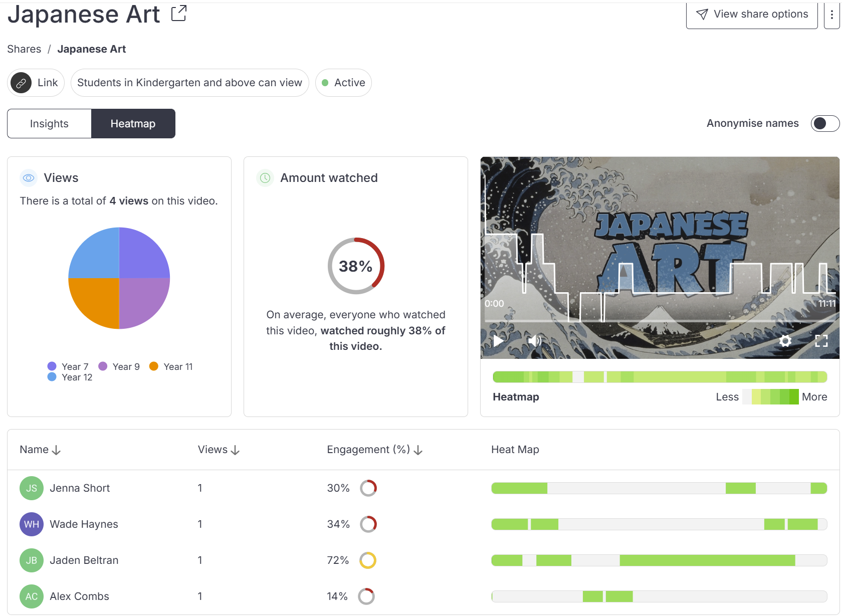Screen dimensions: 842x616
Task: Enter fullscreen video mode
Action: 821,341
